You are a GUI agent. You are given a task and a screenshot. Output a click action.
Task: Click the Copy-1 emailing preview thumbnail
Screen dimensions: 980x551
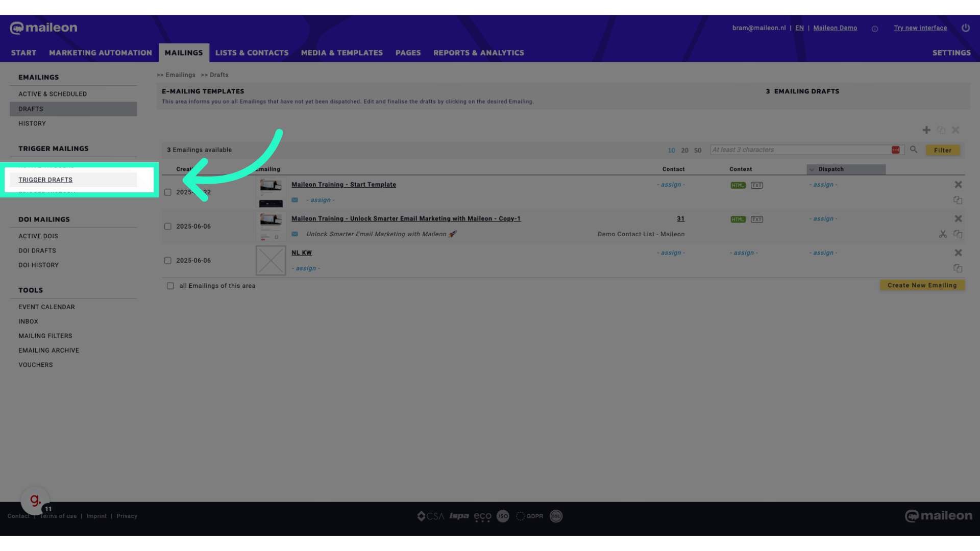[x=271, y=227]
